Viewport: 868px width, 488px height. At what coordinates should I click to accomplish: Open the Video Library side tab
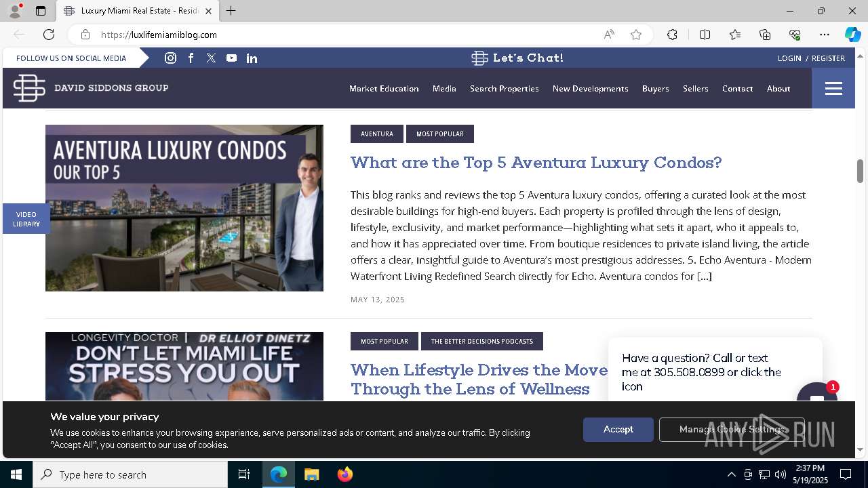click(26, 219)
